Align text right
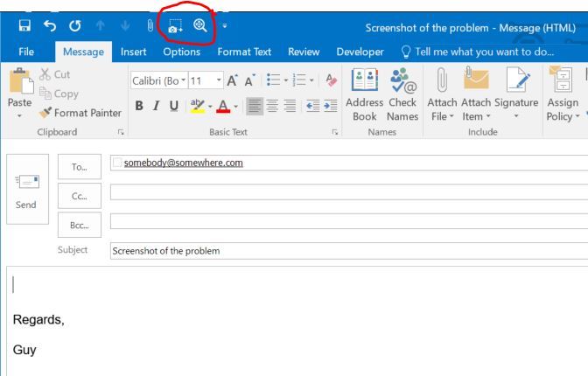 pos(290,106)
